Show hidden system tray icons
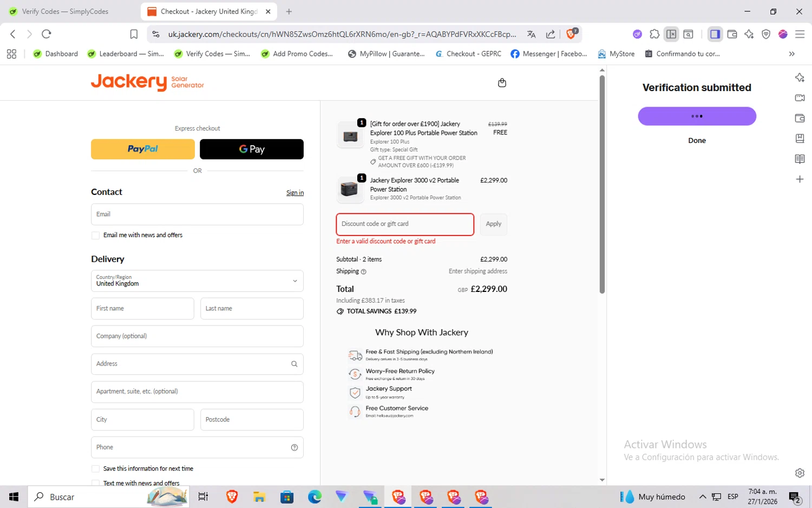812x508 pixels. pyautogui.click(x=703, y=497)
